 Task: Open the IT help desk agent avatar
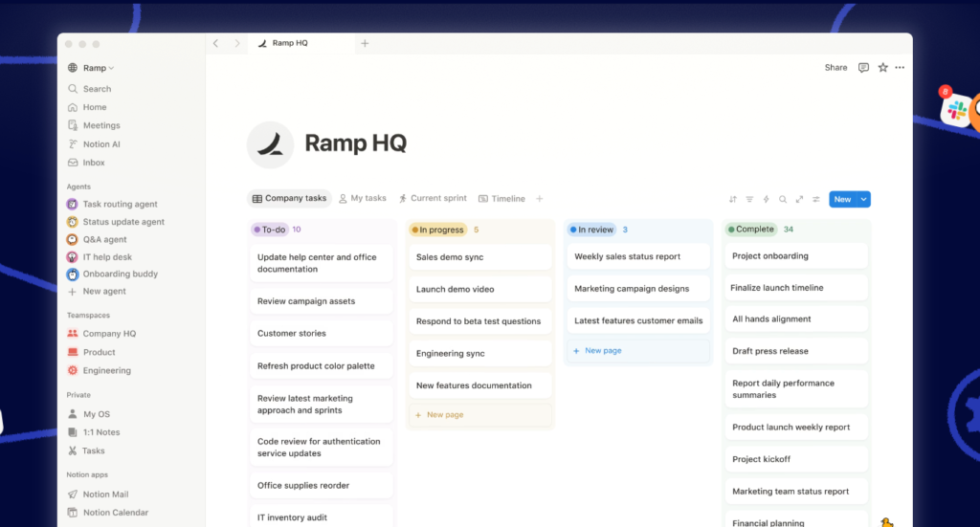[x=73, y=256]
